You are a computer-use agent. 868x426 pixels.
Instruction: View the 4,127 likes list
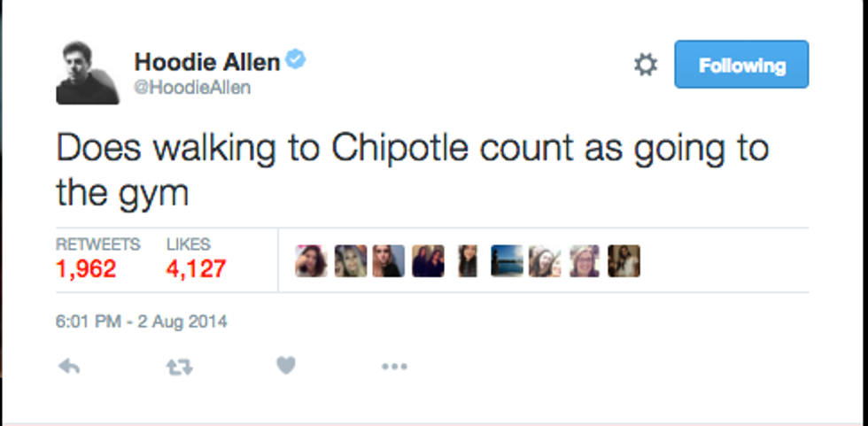tap(196, 267)
